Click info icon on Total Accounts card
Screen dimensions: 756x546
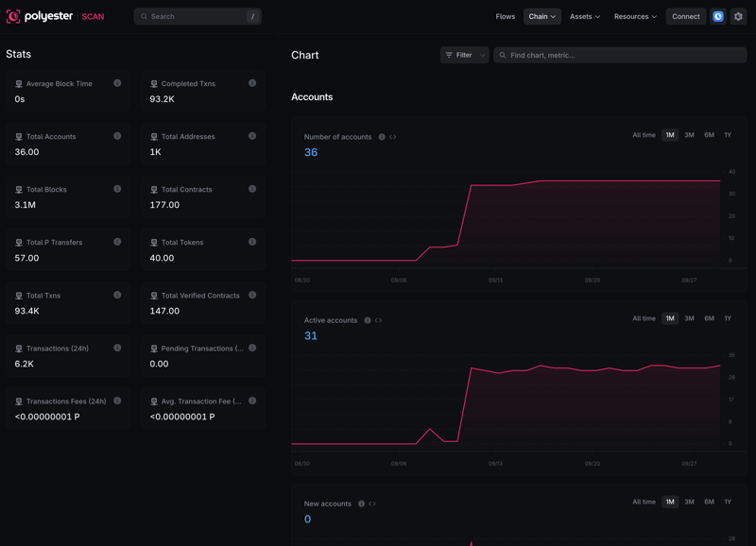[117, 136]
